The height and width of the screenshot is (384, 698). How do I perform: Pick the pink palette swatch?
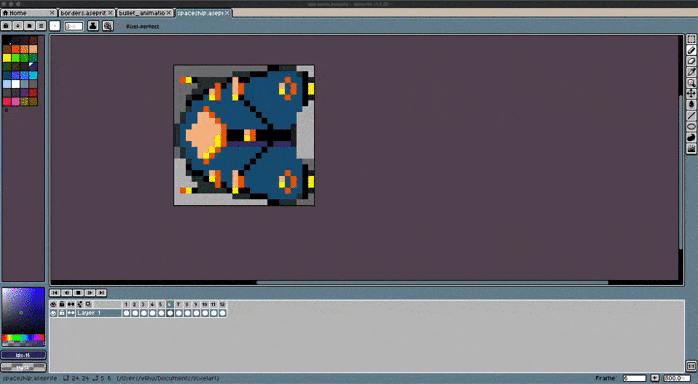point(16,101)
